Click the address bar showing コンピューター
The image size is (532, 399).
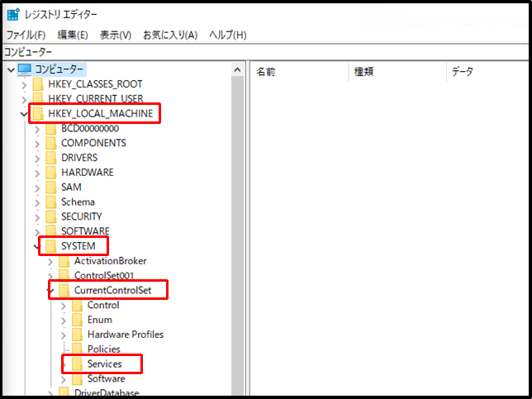(267, 52)
